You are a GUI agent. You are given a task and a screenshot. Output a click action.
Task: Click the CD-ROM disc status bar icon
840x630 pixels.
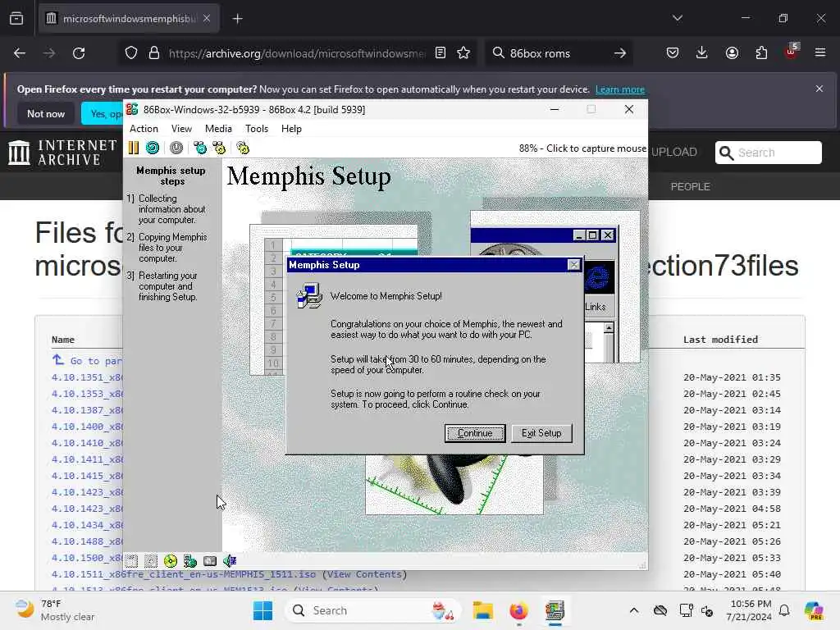click(171, 561)
